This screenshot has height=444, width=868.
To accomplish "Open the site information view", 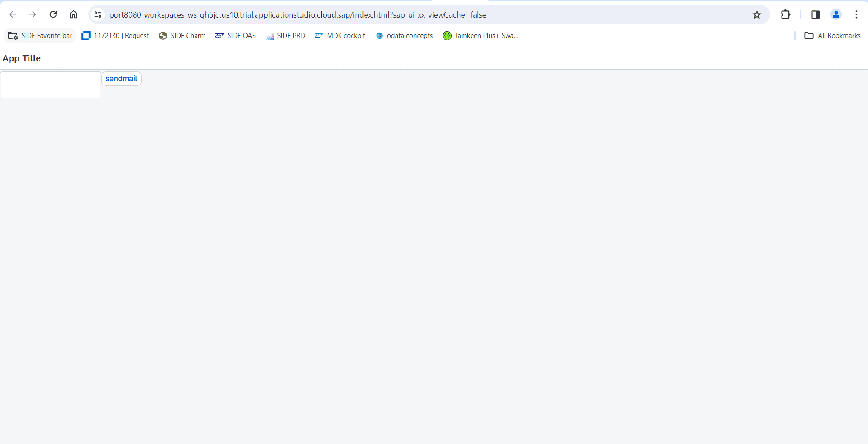I will click(x=98, y=14).
